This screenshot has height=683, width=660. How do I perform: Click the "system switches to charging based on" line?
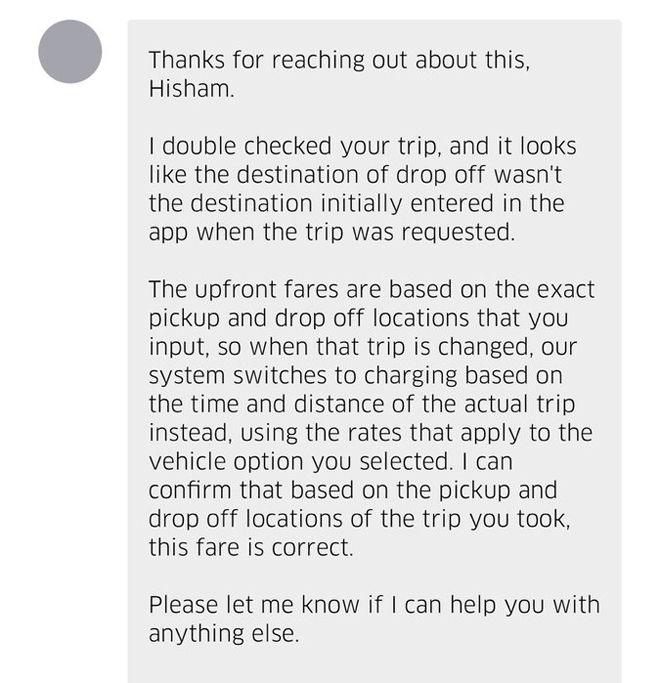tap(355, 377)
